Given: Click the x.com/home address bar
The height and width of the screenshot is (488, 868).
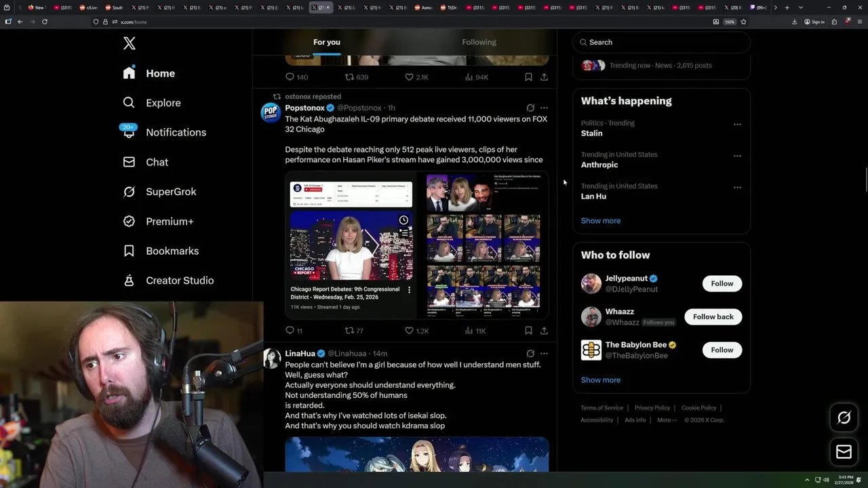Looking at the screenshot, I should (x=400, y=22).
